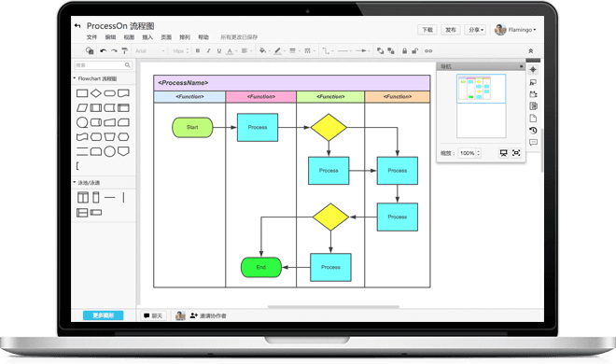Open the comment bubble icon in right dock
Viewport: 616px width, 364px height.
coord(533,142)
